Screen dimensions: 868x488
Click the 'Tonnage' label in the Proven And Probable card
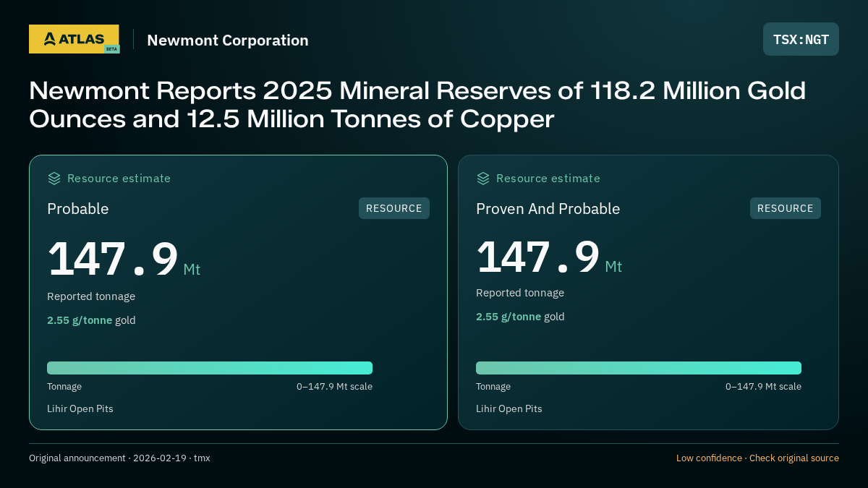click(493, 387)
